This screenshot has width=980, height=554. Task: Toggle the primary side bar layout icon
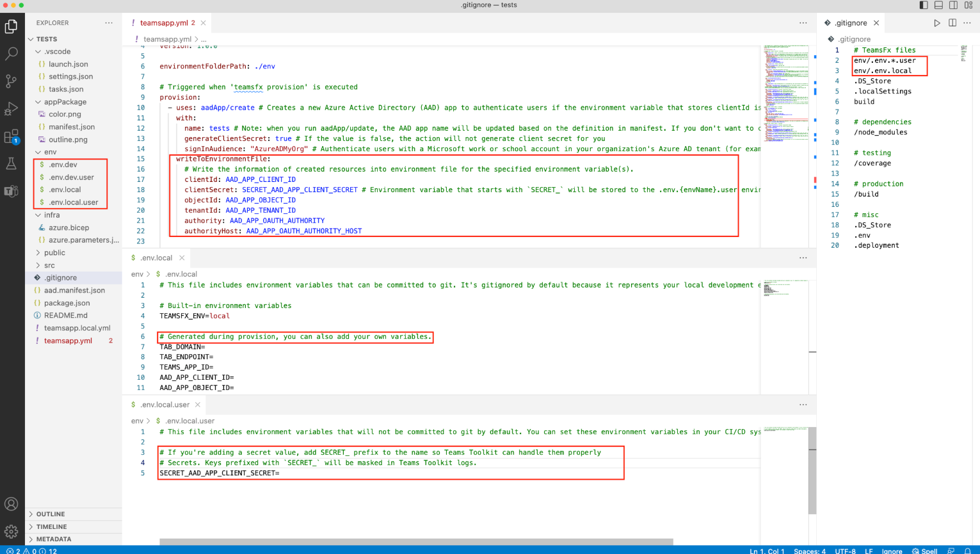pos(924,5)
